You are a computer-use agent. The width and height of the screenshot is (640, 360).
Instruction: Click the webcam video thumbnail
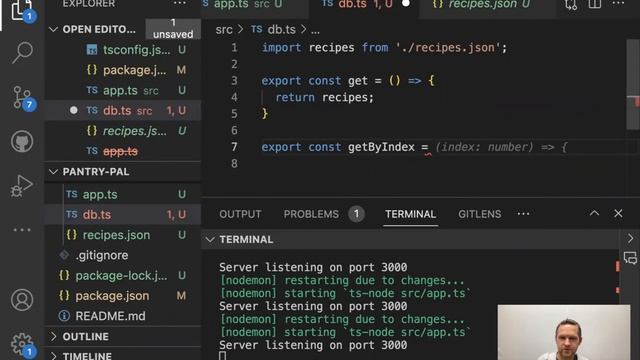tap(564, 332)
